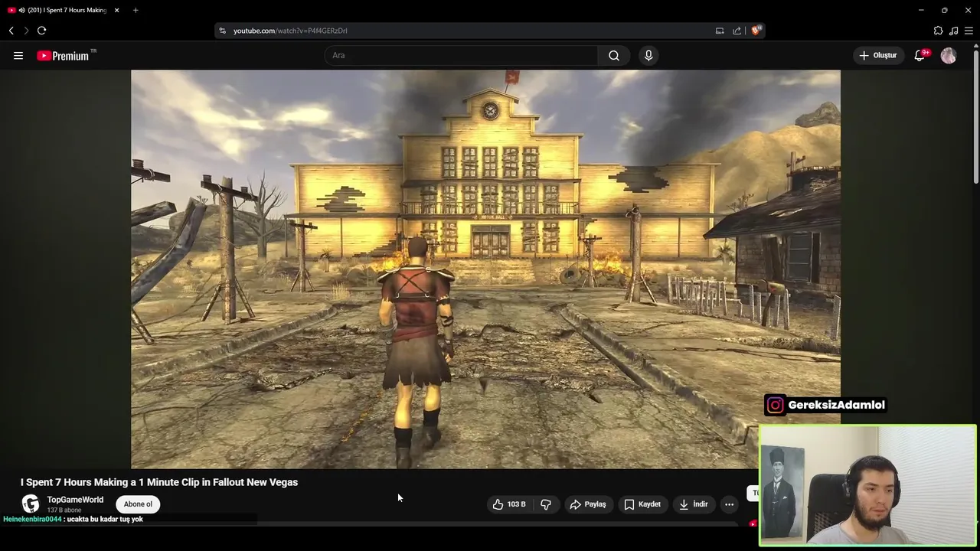This screenshot has height=551, width=980.
Task: Select the 'I Spent 7 Hours Making' tab
Action: click(x=63, y=10)
